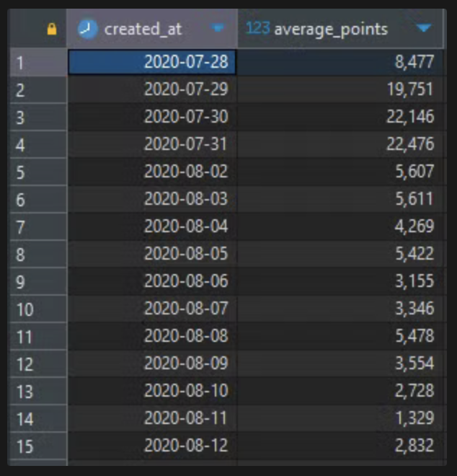This screenshot has height=476, width=457.
Task: Click the average_points value 8,477
Action: pos(340,62)
